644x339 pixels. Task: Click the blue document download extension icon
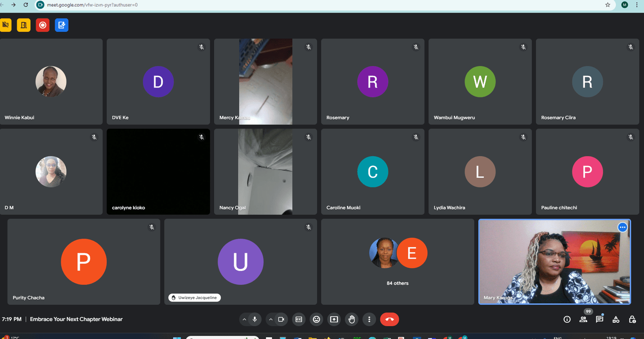(62, 25)
